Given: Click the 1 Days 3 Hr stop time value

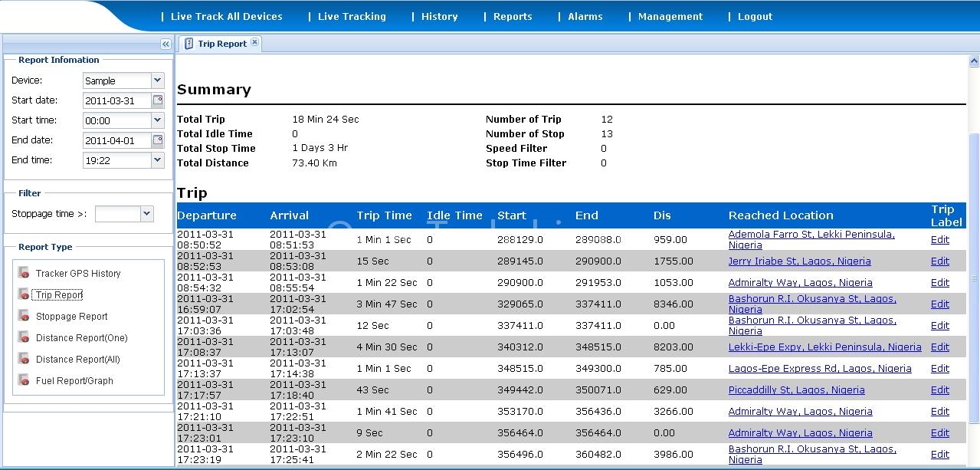Looking at the screenshot, I should 320,148.
